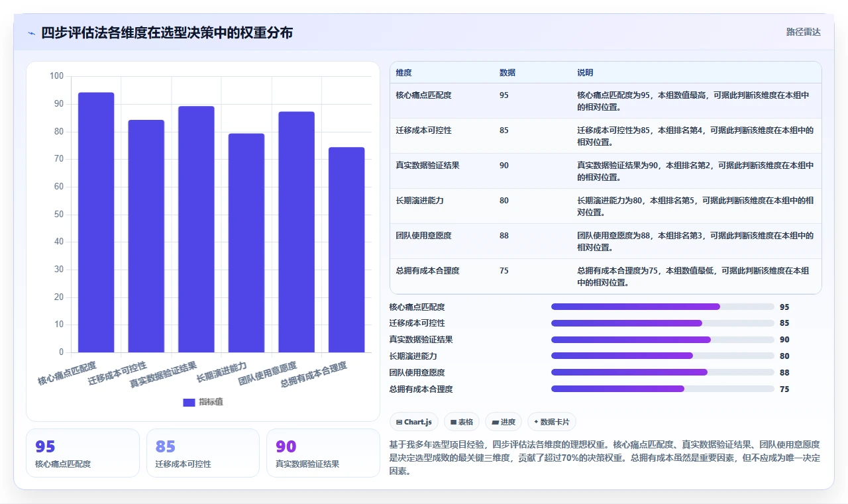Click the 数据 column header

pyautogui.click(x=507, y=73)
